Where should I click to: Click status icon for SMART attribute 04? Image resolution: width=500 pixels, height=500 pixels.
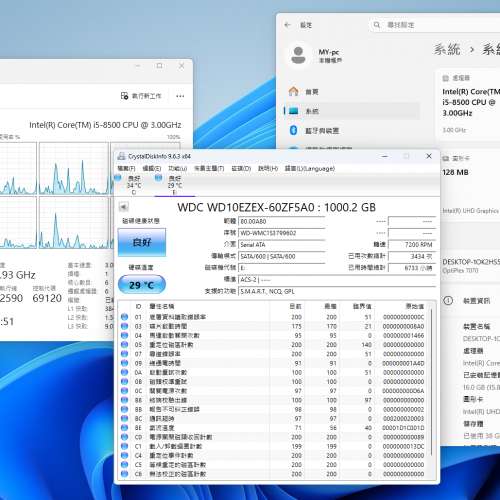124,335
